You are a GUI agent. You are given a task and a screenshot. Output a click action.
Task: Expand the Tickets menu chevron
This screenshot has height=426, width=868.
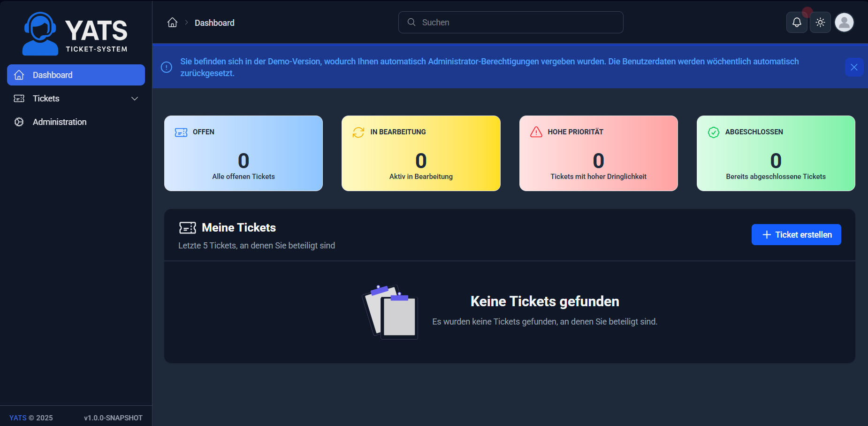click(135, 99)
